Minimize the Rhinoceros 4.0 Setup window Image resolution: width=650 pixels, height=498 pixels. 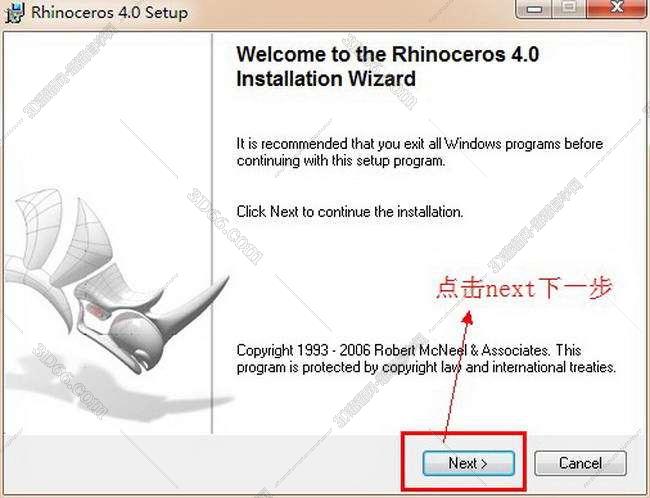coord(534,8)
